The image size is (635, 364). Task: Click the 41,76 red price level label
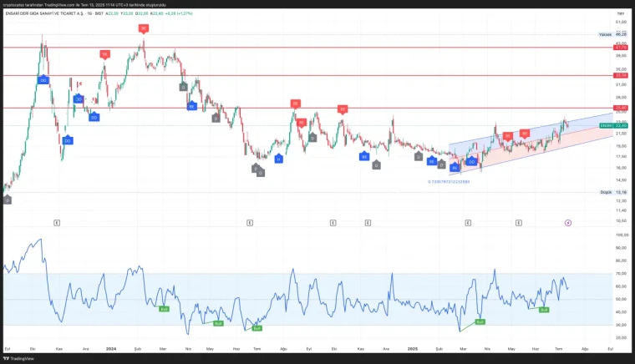[x=620, y=48]
